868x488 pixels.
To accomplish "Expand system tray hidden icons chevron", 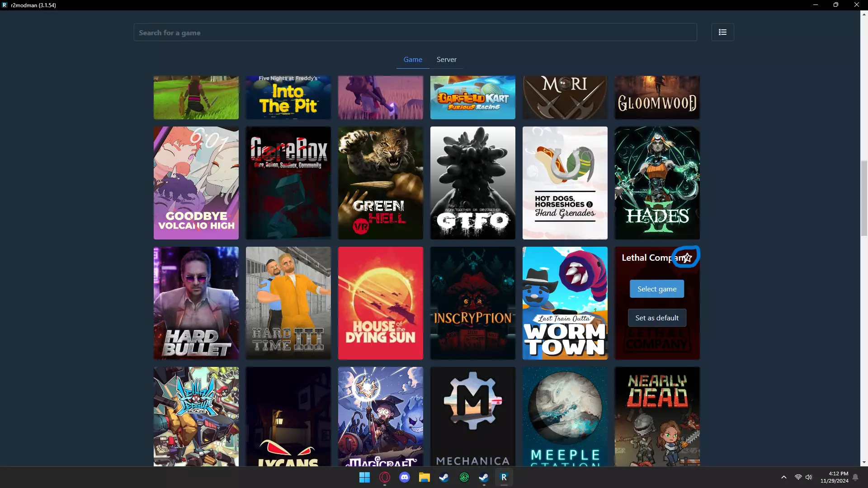I will pyautogui.click(x=783, y=477).
